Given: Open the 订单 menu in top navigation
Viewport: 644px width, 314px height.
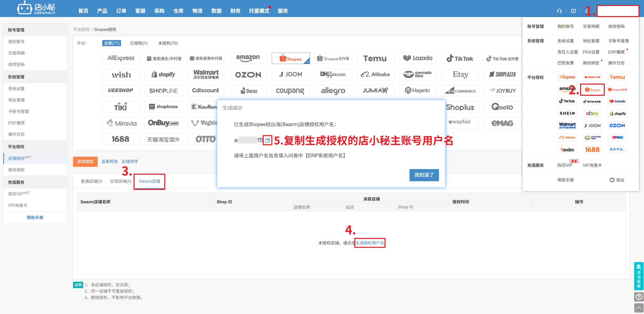Looking at the screenshot, I should click(121, 11).
